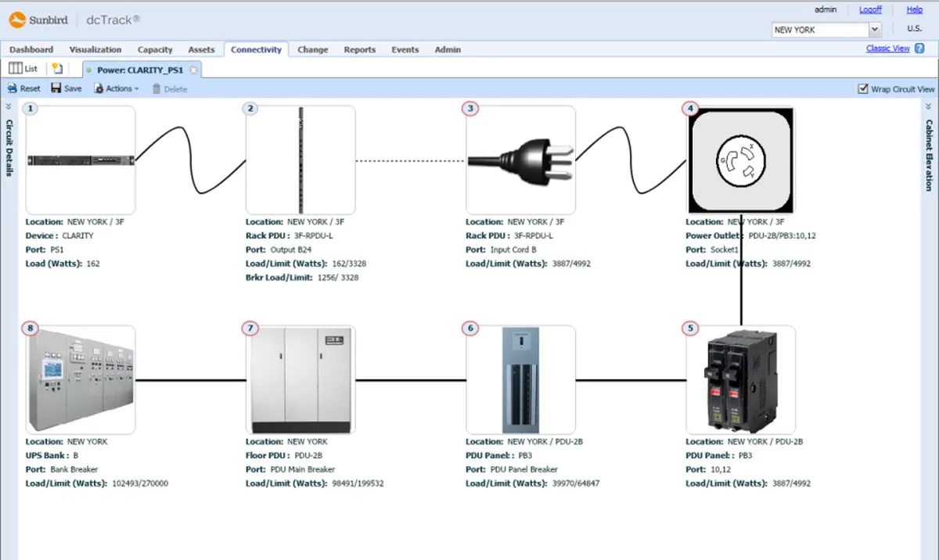Click the Reset toolbar icon

click(x=13, y=88)
